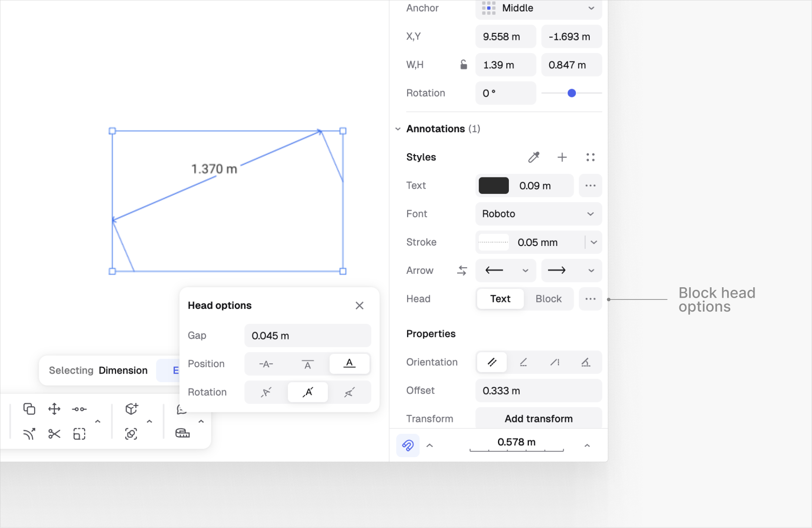Open styles grid options icon
The width and height of the screenshot is (812, 528).
(590, 157)
